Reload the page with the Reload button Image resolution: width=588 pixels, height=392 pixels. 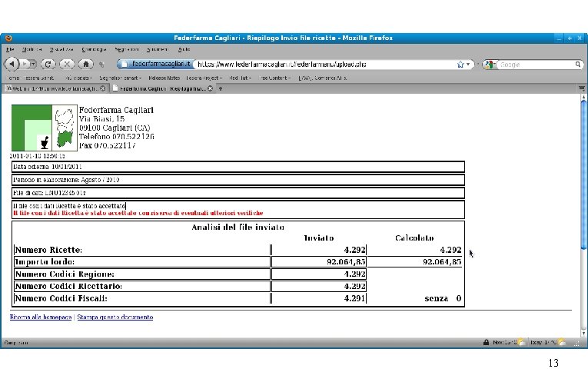click(48, 64)
